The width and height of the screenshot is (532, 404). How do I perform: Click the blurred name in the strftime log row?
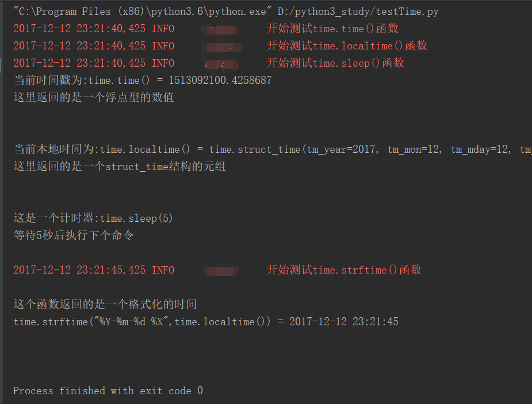[x=220, y=271]
